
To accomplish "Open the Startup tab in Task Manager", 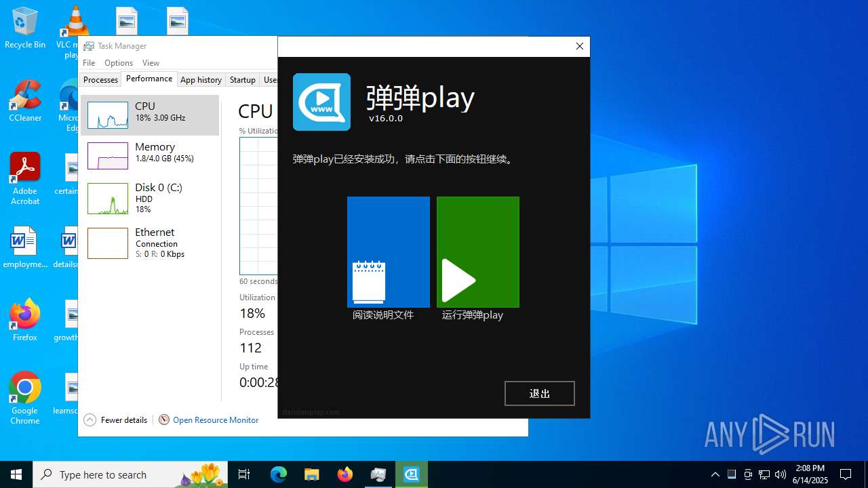I will [x=242, y=79].
